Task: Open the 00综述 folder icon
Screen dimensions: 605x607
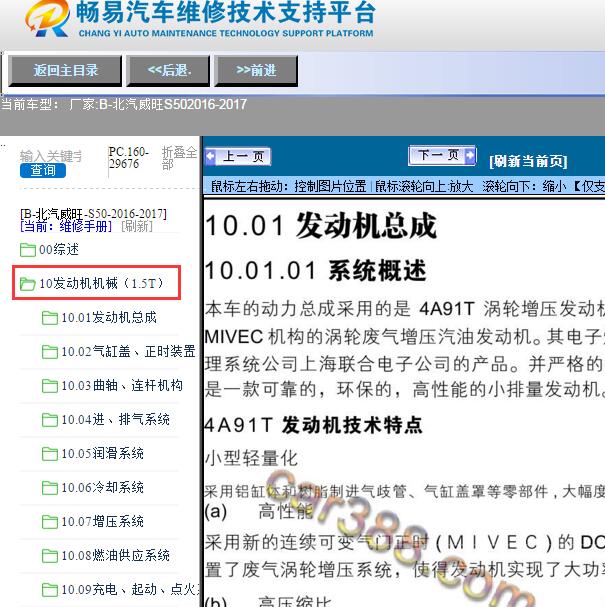Action: [x=28, y=250]
